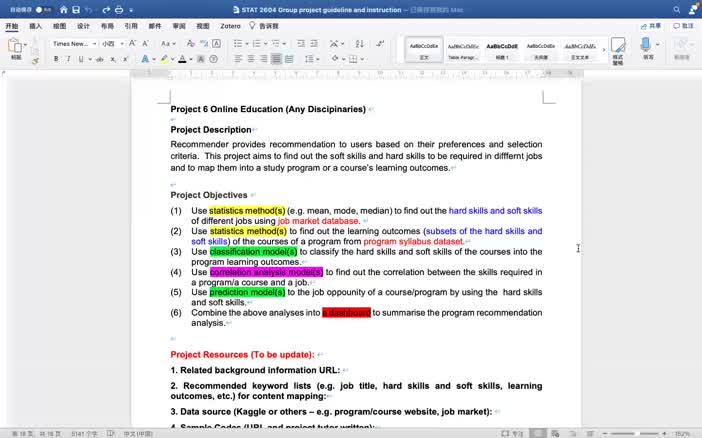Click the justify alignment icon
702x438 pixels.
276,59
